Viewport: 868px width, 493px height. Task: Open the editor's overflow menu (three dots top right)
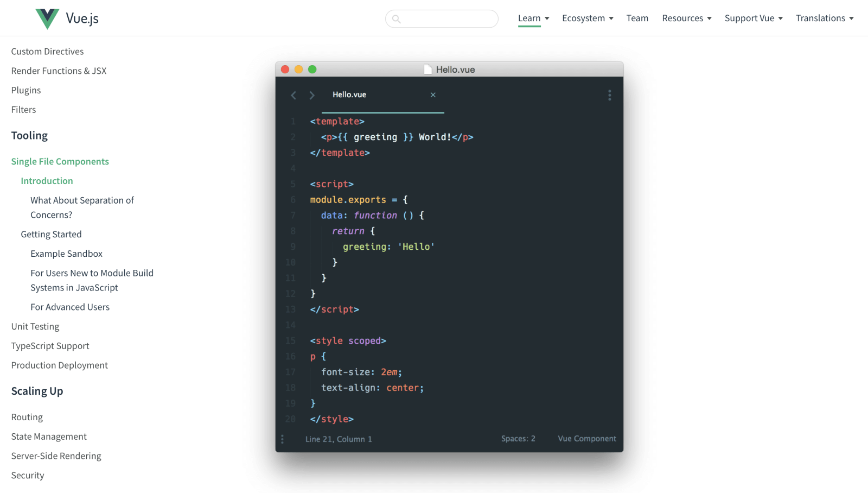pos(609,95)
